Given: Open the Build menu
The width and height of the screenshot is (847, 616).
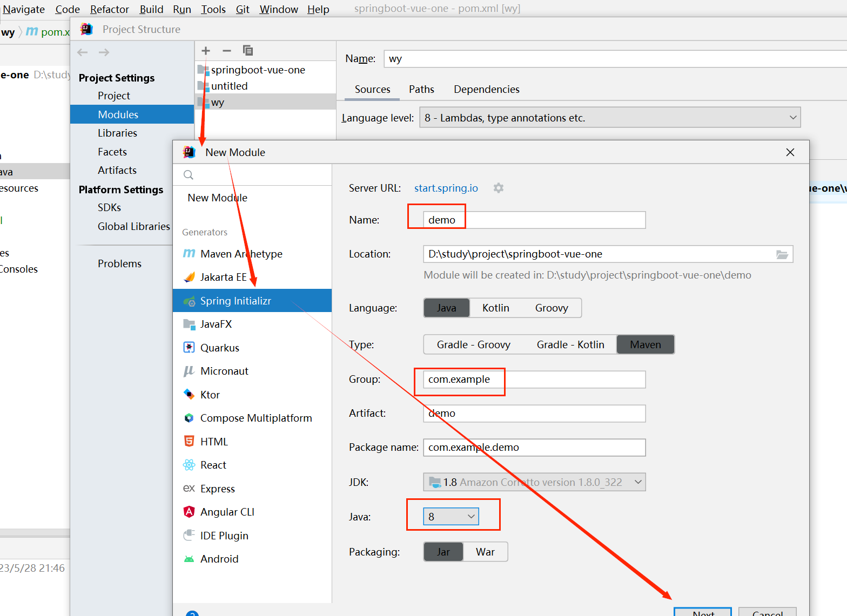Looking at the screenshot, I should [x=151, y=9].
